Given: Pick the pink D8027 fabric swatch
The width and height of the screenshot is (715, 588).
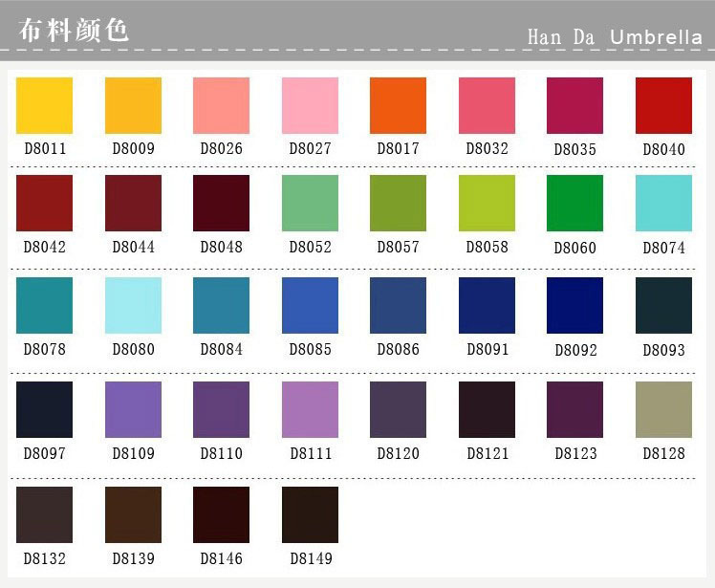Looking at the screenshot, I should (x=310, y=105).
